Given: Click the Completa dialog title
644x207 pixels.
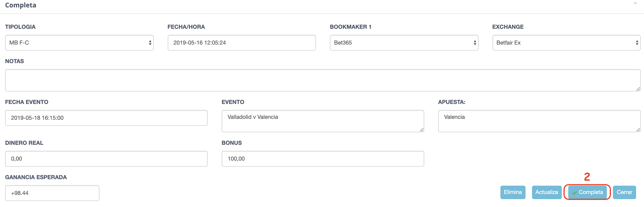Looking at the screenshot, I should coord(21,5).
